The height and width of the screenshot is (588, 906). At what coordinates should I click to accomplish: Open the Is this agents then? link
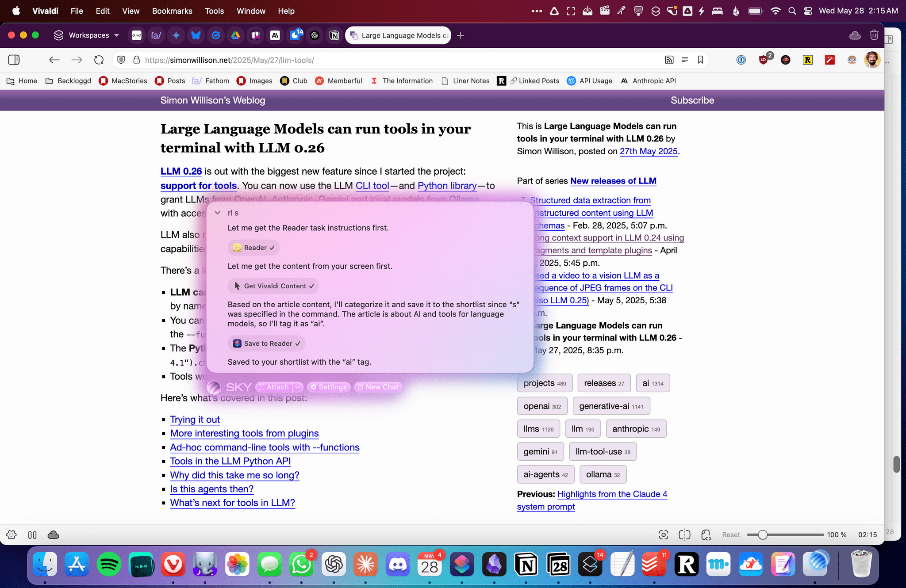pyautogui.click(x=212, y=489)
